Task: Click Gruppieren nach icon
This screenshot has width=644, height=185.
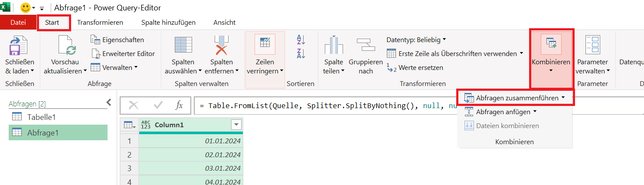Action: point(366,44)
